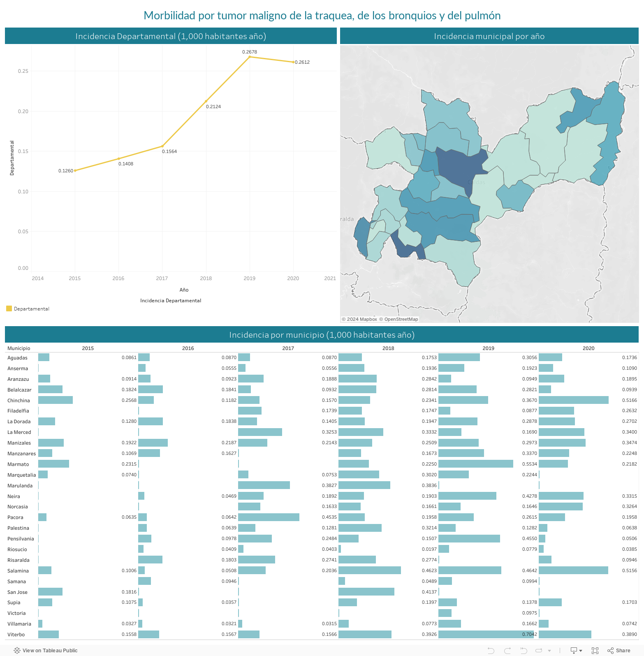Select Marmato 2019 bar valued 0.5534
This screenshot has height=656, width=644.
[476, 464]
